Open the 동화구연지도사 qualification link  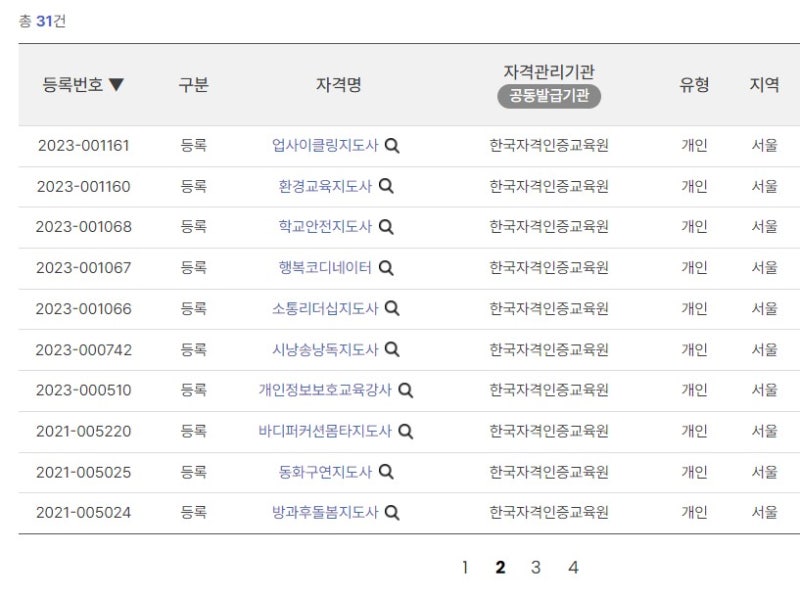click(325, 472)
